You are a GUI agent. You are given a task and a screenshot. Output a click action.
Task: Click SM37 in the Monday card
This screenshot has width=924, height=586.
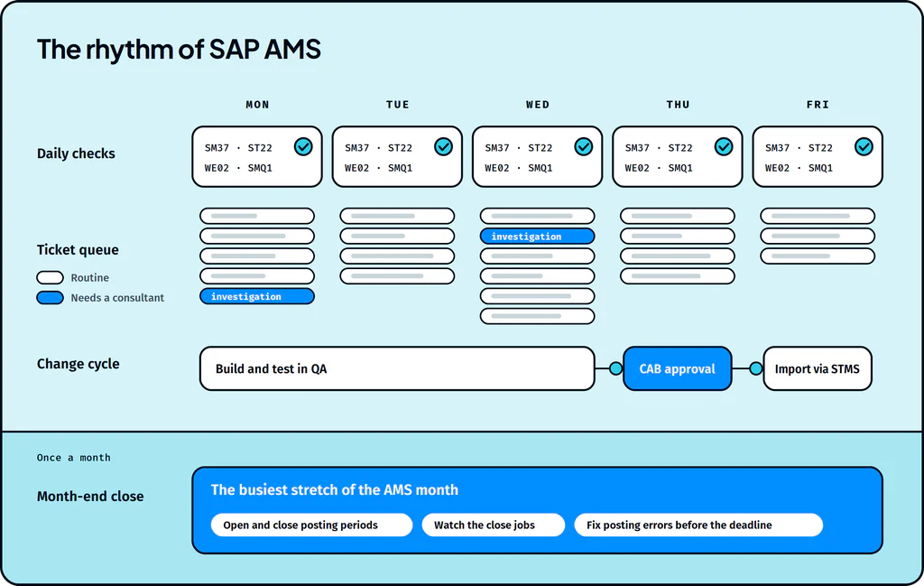[217, 148]
